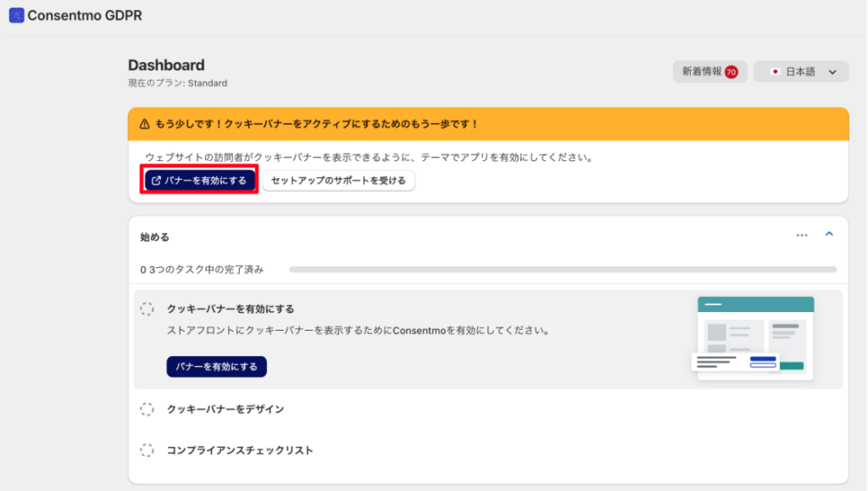Expand the コンプライアンスチェックリスト task row
The image size is (868, 491).
[x=488, y=450]
